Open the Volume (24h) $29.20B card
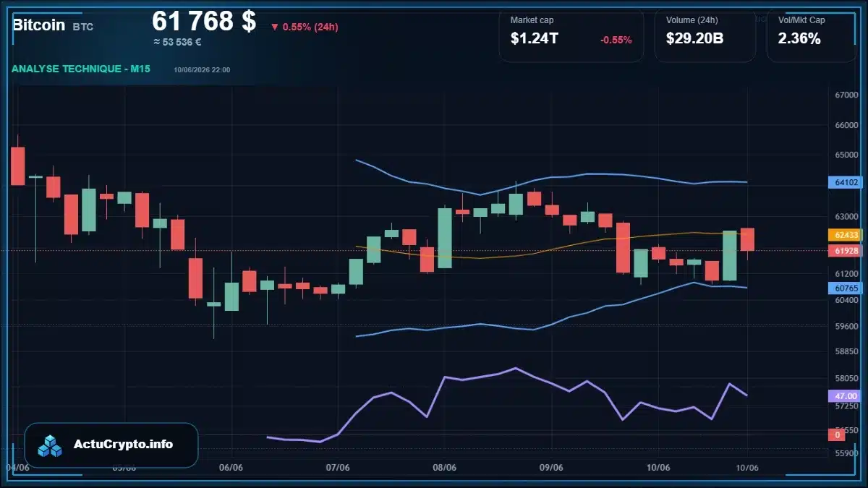Image resolution: width=868 pixels, height=488 pixels. pos(705,35)
